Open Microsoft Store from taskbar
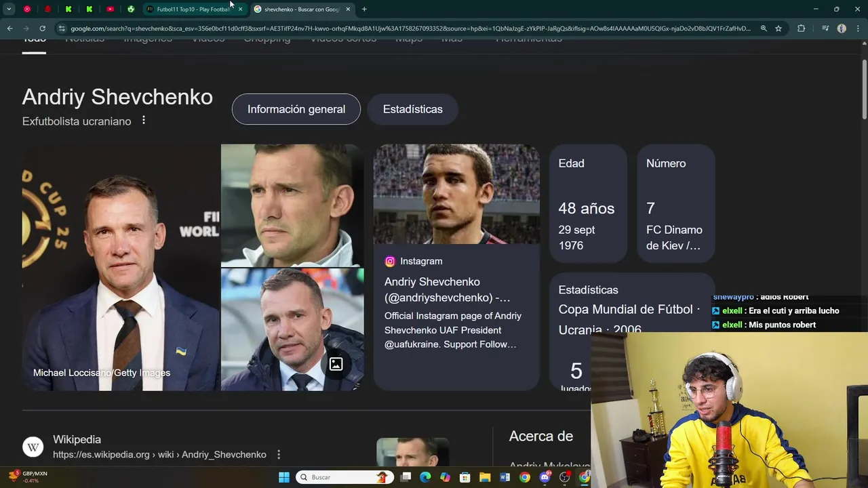This screenshot has height=488, width=868. click(x=465, y=477)
